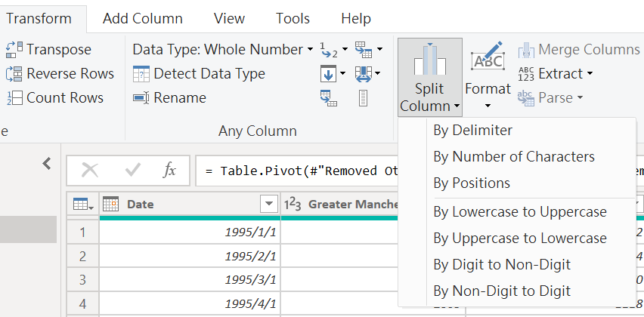Choose By Delimiter from the Split Column menu
The width and height of the screenshot is (644, 317).
pos(517,131)
